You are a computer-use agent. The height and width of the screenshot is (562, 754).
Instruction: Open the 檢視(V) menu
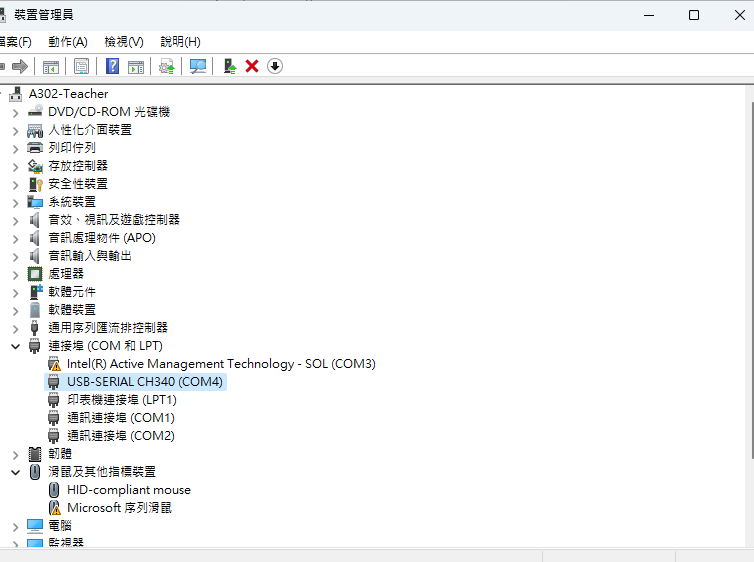pyautogui.click(x=124, y=41)
